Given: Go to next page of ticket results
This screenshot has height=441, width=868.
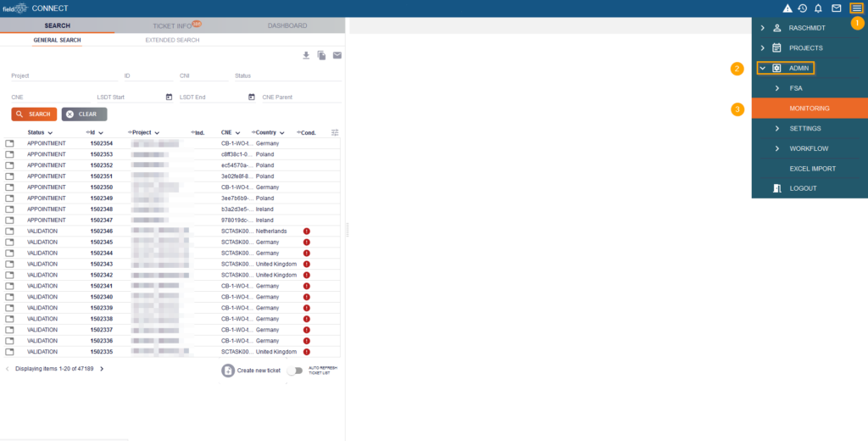Looking at the screenshot, I should (x=102, y=368).
